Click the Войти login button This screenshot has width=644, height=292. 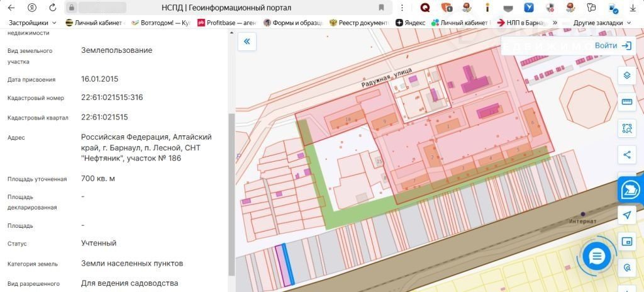(612, 45)
